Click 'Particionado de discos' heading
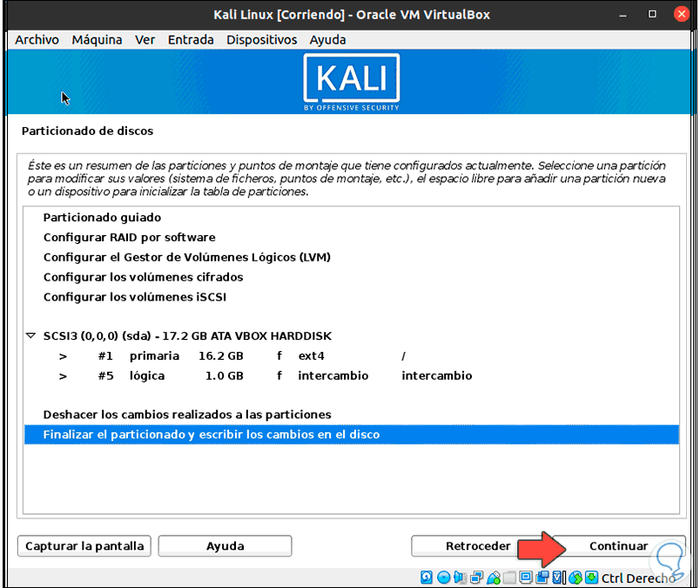The image size is (700, 588). (x=87, y=131)
